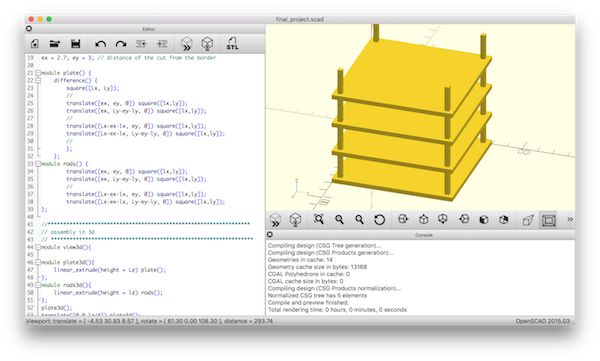600x361 pixels.
Task: Click 'square([lx, ly]);' on line 23
Action: point(93,88)
